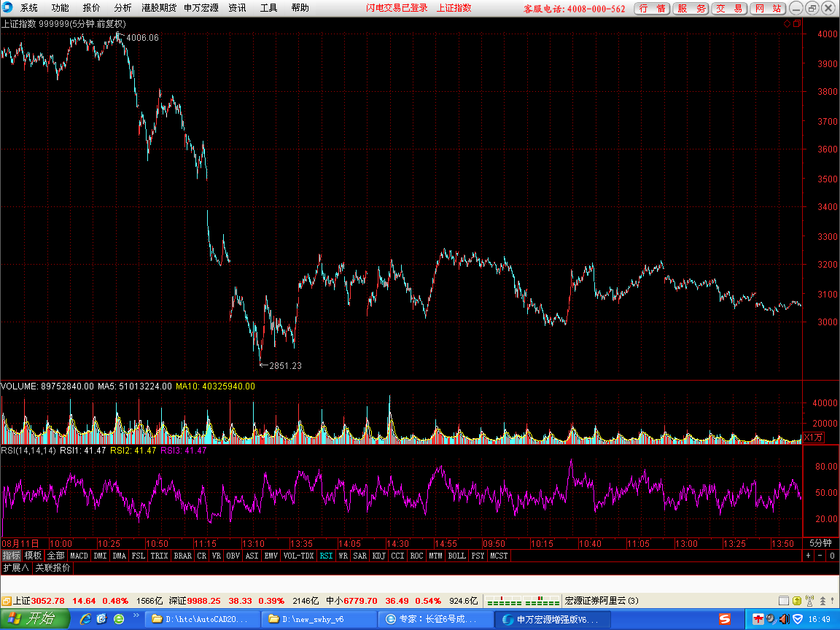Open the 申万宏源 menu

click(201, 8)
